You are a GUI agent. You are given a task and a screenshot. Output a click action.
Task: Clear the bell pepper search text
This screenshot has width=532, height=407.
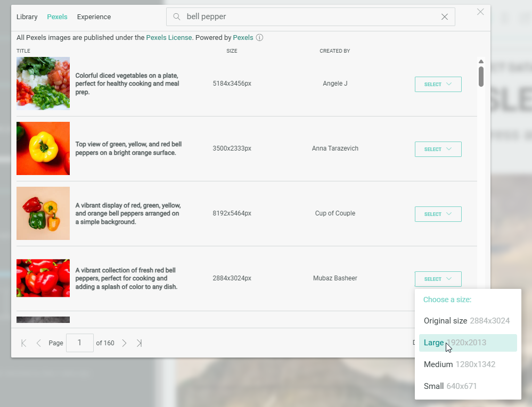[x=445, y=17]
